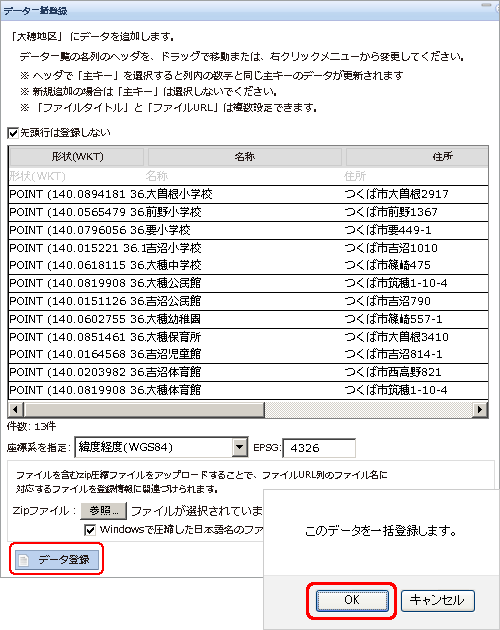Select the 吉沼公民館 row
This screenshot has width=500, height=630.
(248, 301)
